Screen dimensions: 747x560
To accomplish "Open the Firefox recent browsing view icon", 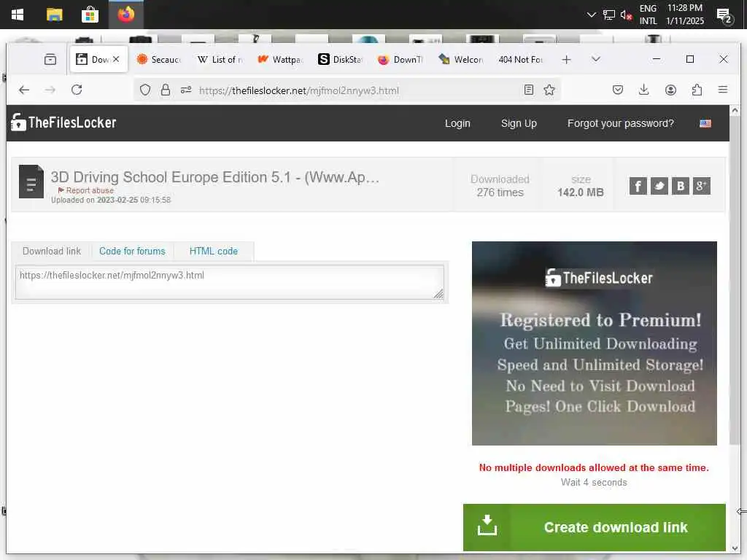I will (x=50, y=60).
